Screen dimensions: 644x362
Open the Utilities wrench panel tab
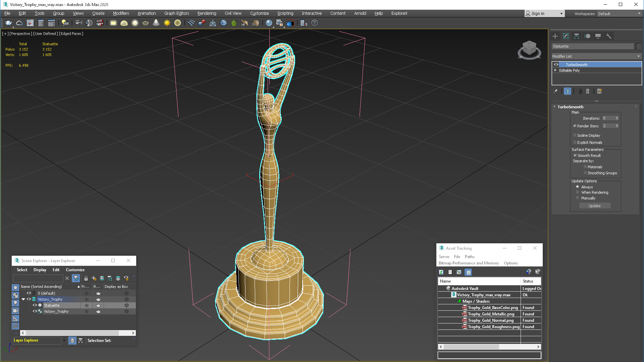(609, 36)
